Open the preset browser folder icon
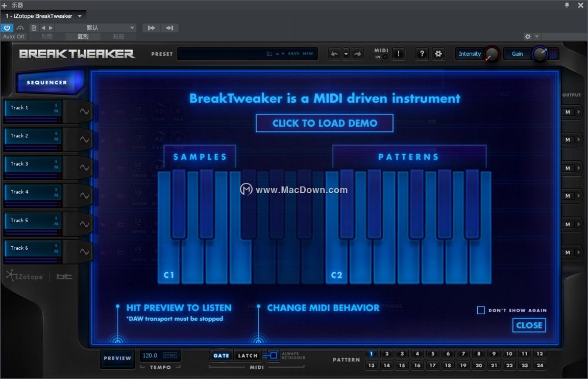Viewport: 588px width, 379px height. [x=269, y=54]
